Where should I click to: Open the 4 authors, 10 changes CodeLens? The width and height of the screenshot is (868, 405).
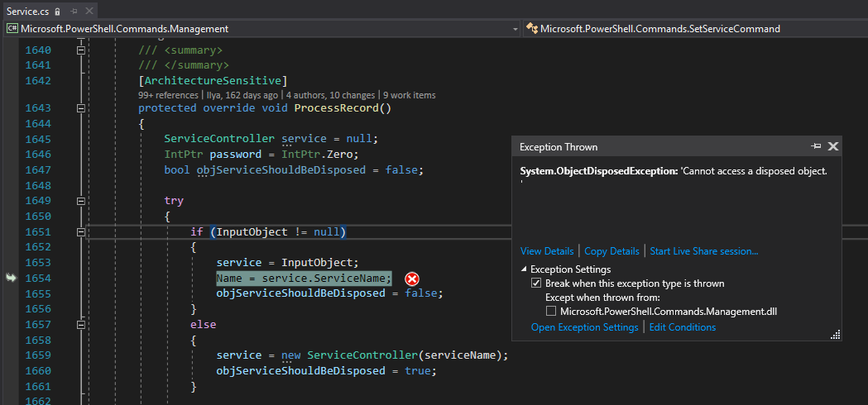click(x=331, y=95)
